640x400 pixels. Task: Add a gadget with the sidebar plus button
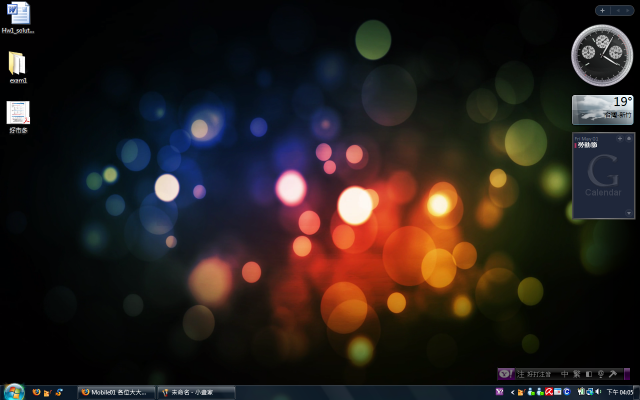pos(602,10)
